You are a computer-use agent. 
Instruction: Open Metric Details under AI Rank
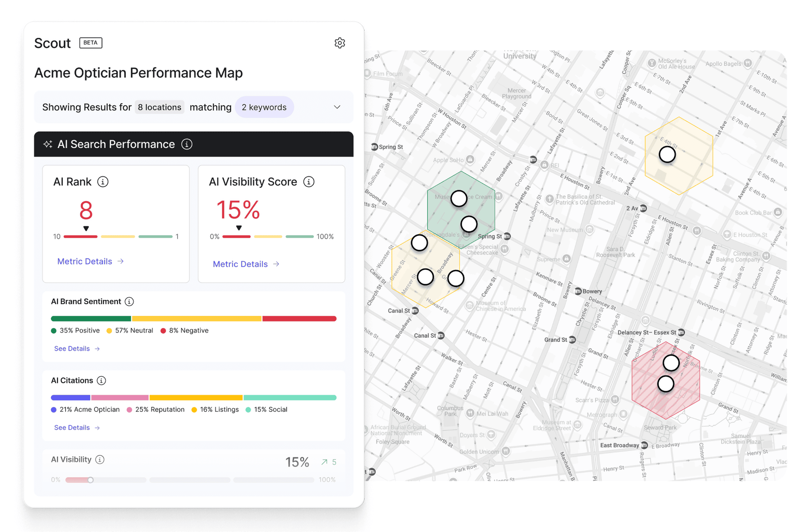pos(90,262)
